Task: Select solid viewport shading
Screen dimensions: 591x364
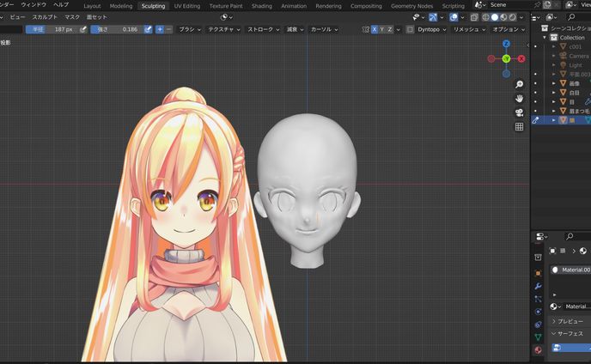Action: tap(495, 17)
